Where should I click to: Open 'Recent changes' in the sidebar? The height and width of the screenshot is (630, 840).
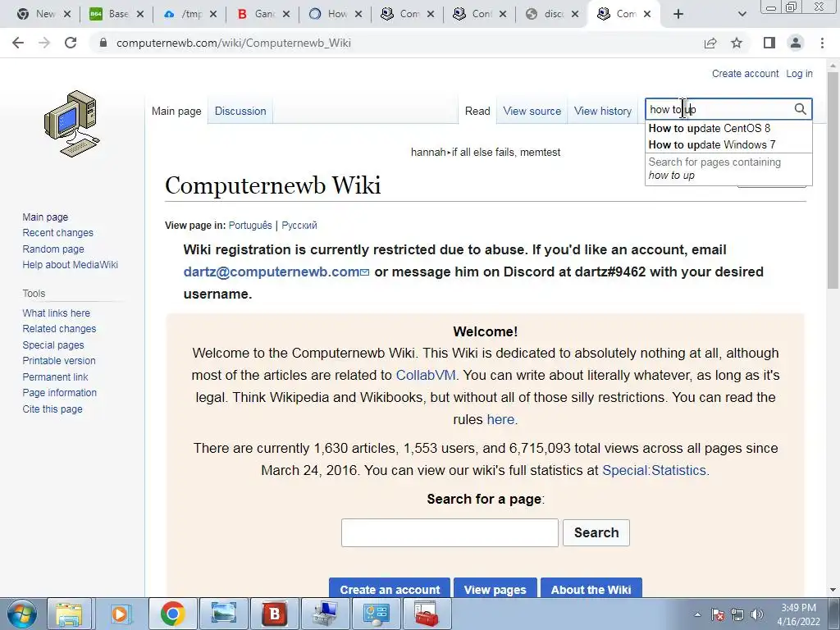(58, 232)
